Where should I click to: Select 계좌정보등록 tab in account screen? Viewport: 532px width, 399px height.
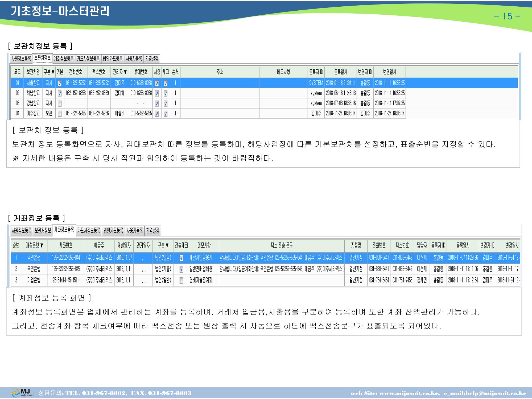point(64,230)
